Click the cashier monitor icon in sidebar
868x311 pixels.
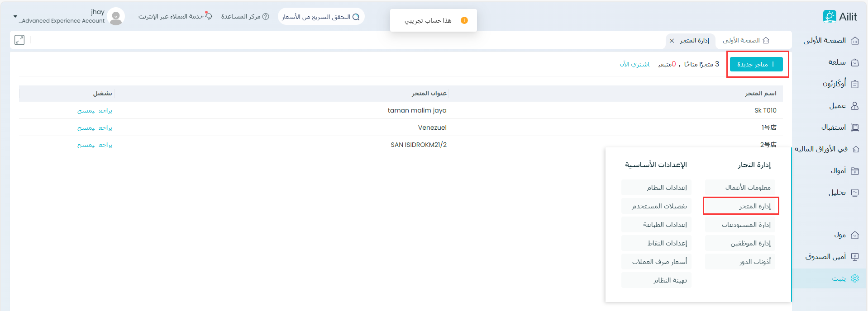click(x=854, y=257)
